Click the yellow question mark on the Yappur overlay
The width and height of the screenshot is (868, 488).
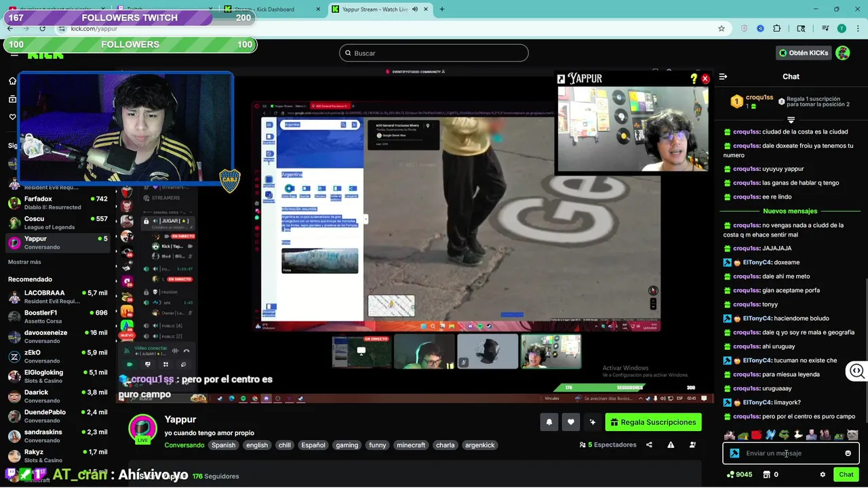click(x=694, y=79)
